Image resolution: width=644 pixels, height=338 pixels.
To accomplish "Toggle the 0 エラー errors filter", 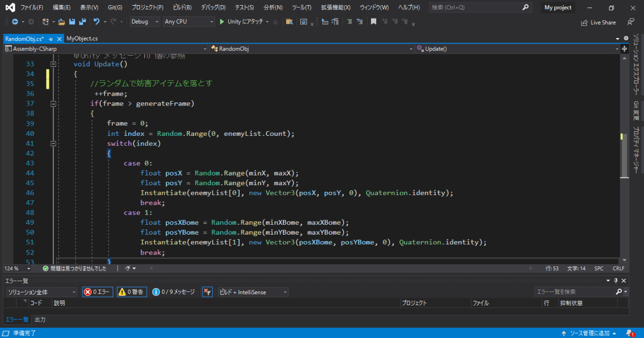I will tap(97, 292).
